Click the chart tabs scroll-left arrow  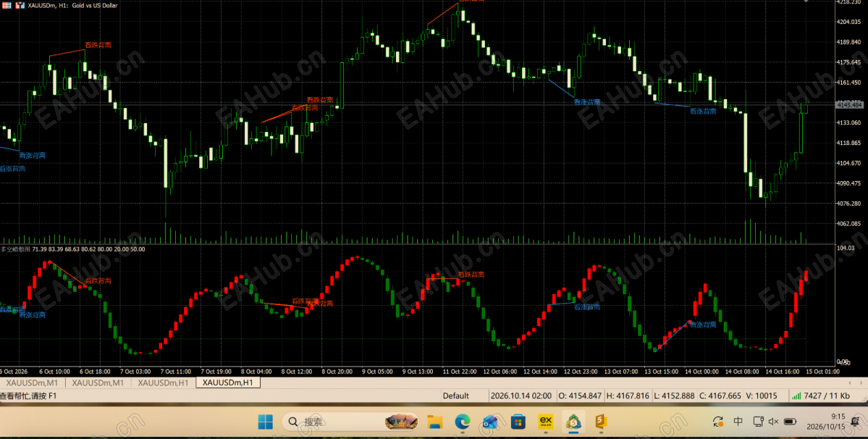pyautogui.click(x=850, y=382)
